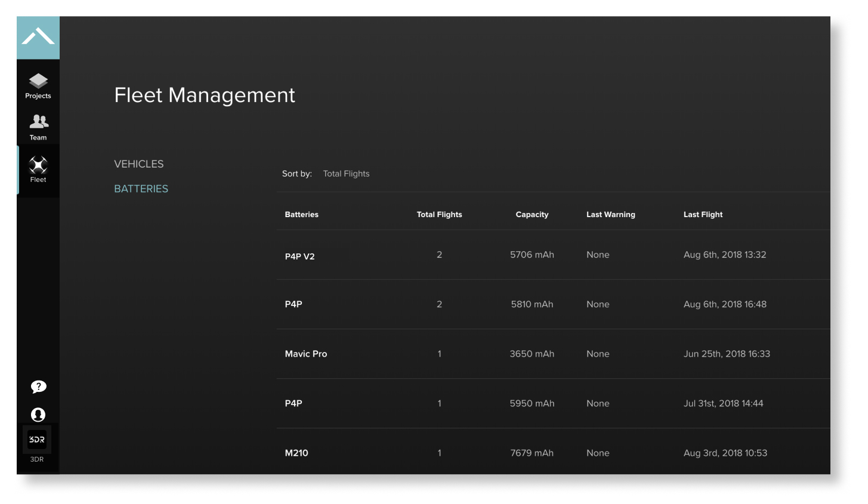Viewport: 868px width, 504px height.
Task: Click the Sort by label
Action: [297, 174]
